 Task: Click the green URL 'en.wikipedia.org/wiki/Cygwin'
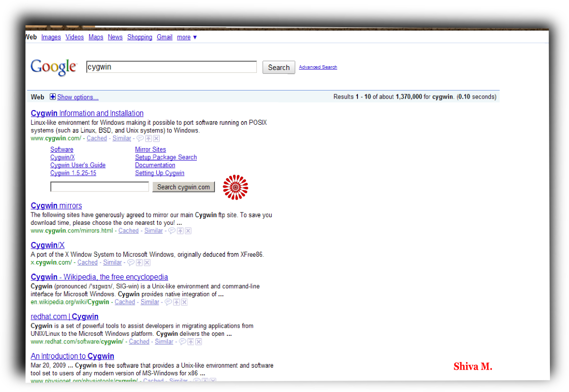click(70, 302)
